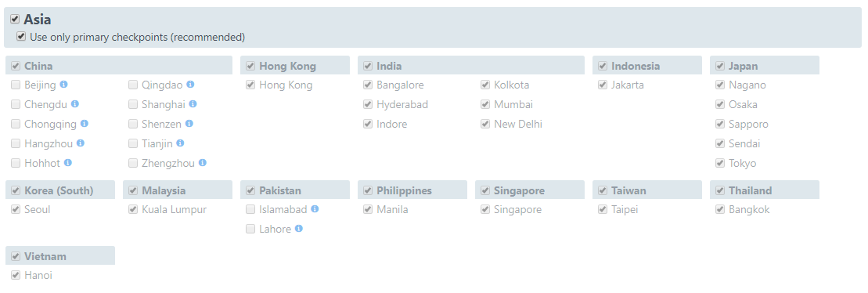
Task: Check the Chengdu checkbox under China
Action: 16,104
